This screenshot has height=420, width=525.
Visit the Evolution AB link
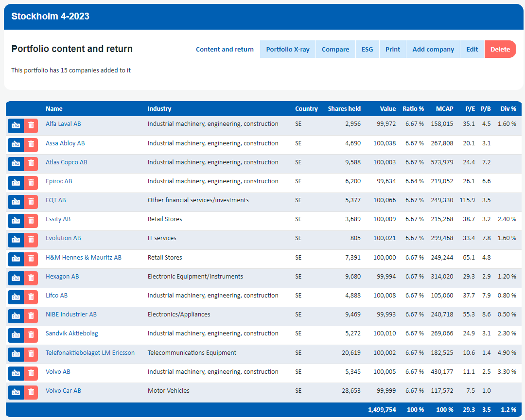click(63, 238)
